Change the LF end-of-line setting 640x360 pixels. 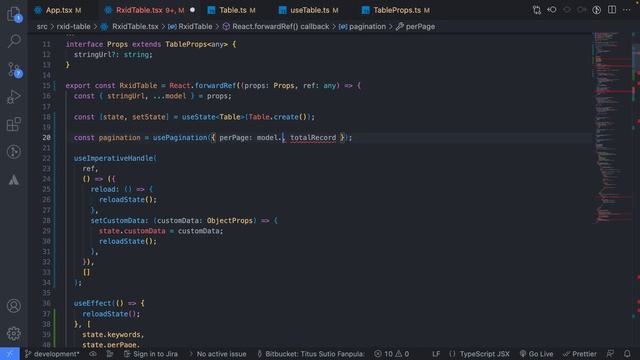pos(436,354)
